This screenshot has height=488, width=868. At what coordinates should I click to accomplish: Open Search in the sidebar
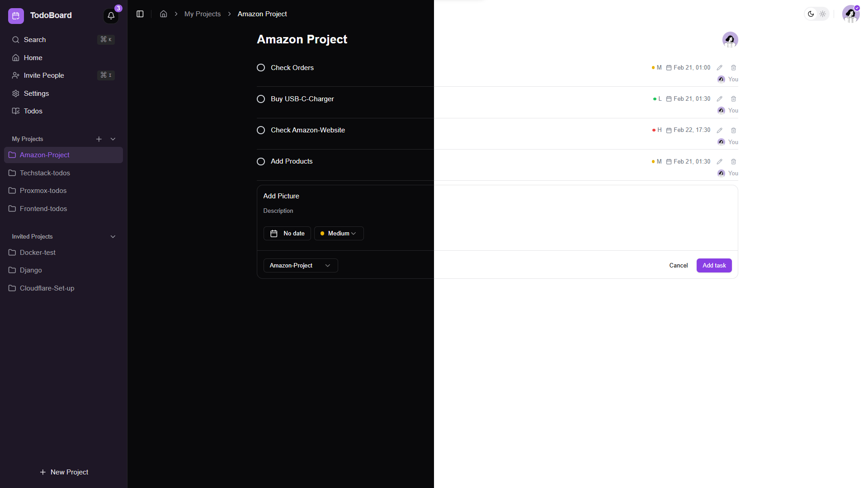coord(63,40)
